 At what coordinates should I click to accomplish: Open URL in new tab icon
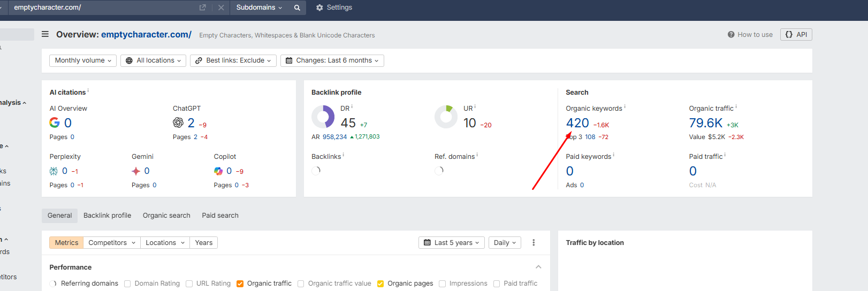click(202, 7)
